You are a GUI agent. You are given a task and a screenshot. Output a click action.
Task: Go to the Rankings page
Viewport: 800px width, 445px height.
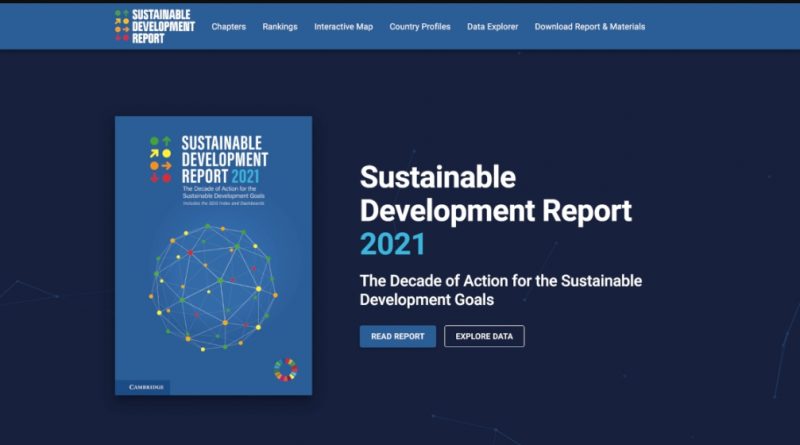(x=280, y=27)
